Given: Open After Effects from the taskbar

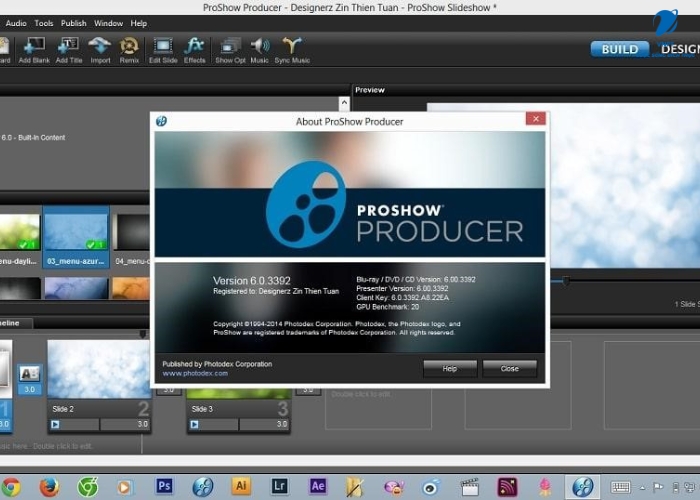Looking at the screenshot, I should (x=318, y=486).
